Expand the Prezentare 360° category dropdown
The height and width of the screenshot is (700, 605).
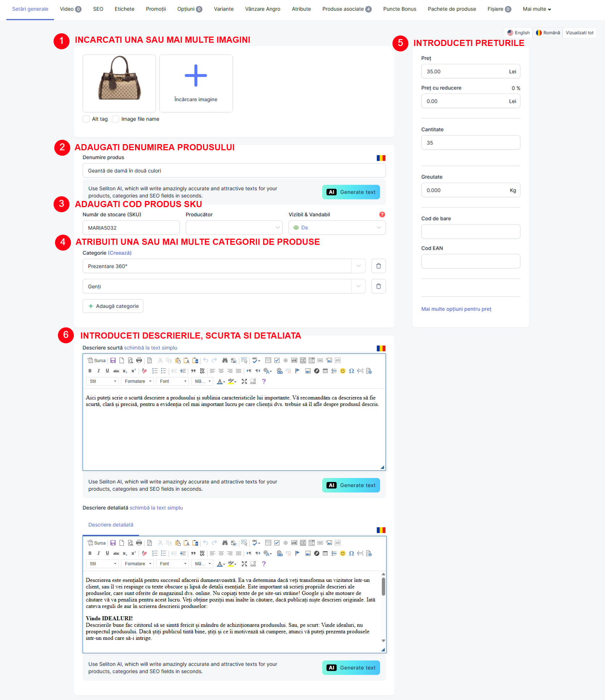[x=358, y=266]
